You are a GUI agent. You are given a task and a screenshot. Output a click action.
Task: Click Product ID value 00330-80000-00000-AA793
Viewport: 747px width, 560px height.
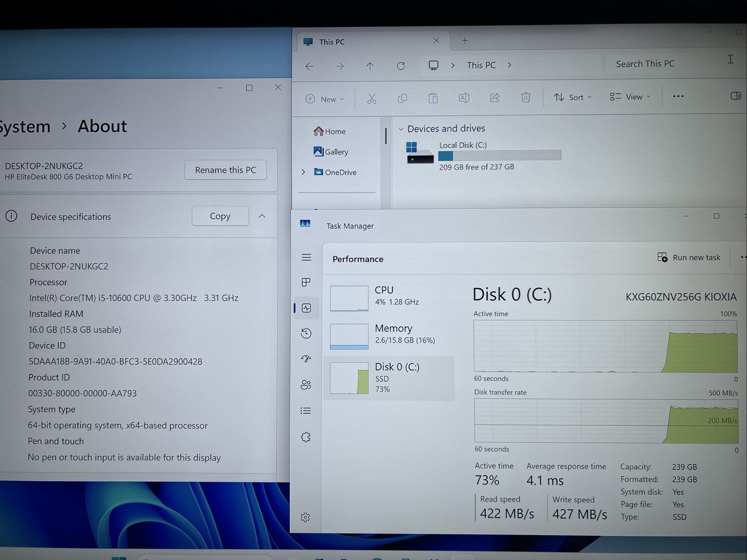click(82, 393)
